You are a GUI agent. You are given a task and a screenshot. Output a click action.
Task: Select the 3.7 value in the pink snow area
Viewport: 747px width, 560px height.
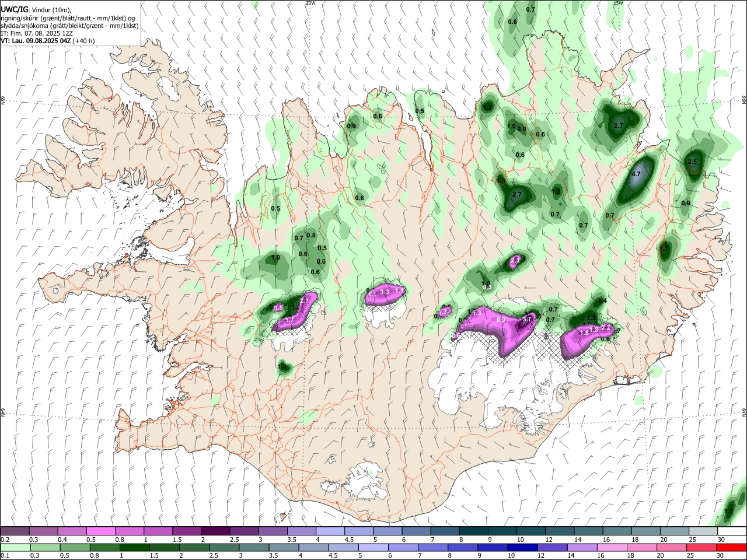coord(527,319)
